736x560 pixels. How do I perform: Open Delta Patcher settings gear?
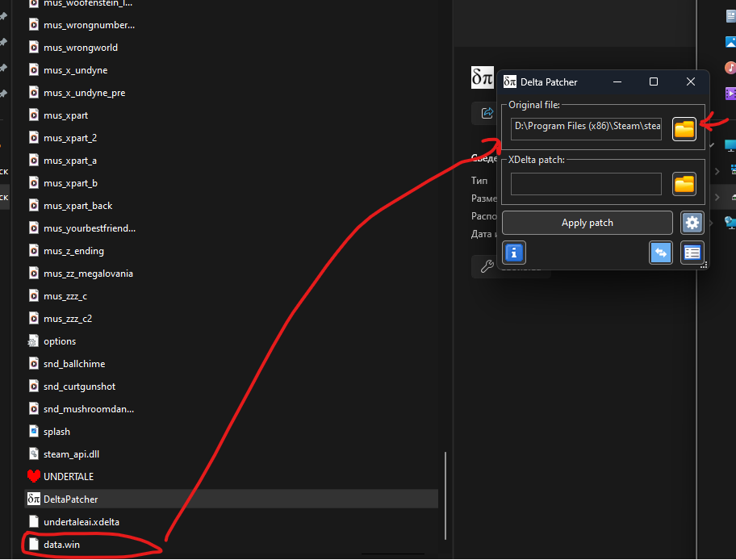(692, 223)
